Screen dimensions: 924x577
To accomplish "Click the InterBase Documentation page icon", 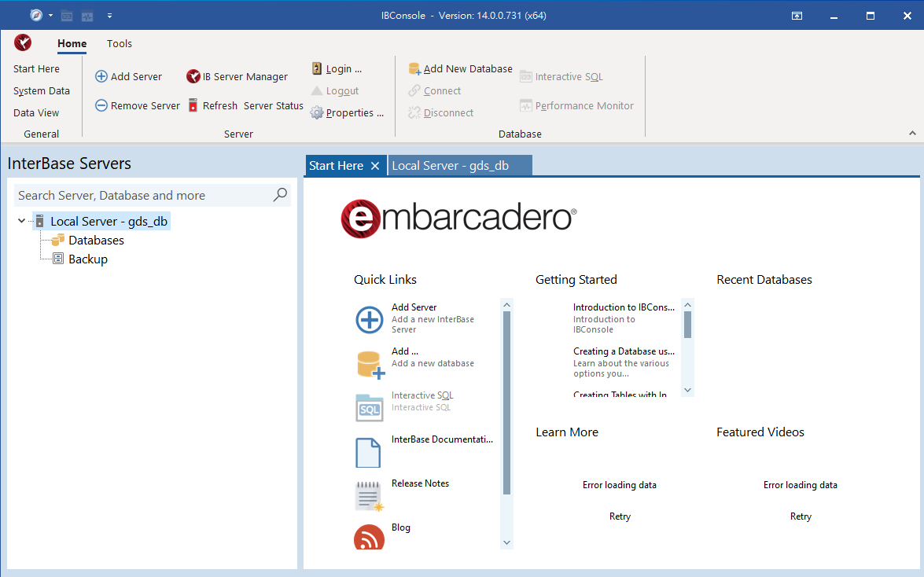I will click(368, 453).
